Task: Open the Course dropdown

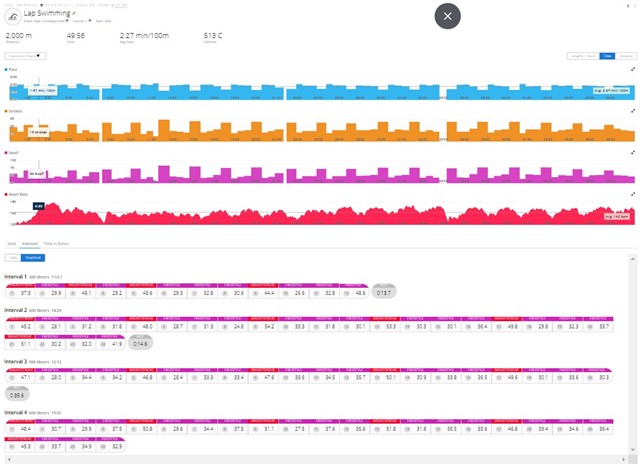Action: (x=82, y=21)
